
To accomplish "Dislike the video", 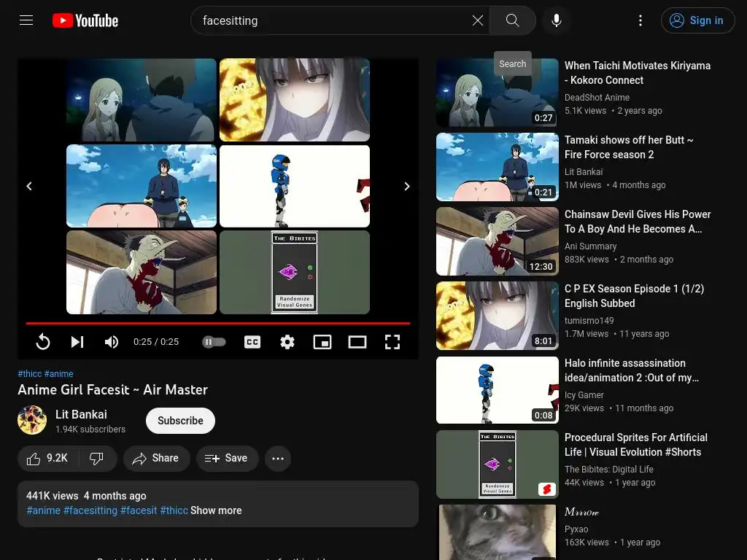I will pyautogui.click(x=97, y=459).
